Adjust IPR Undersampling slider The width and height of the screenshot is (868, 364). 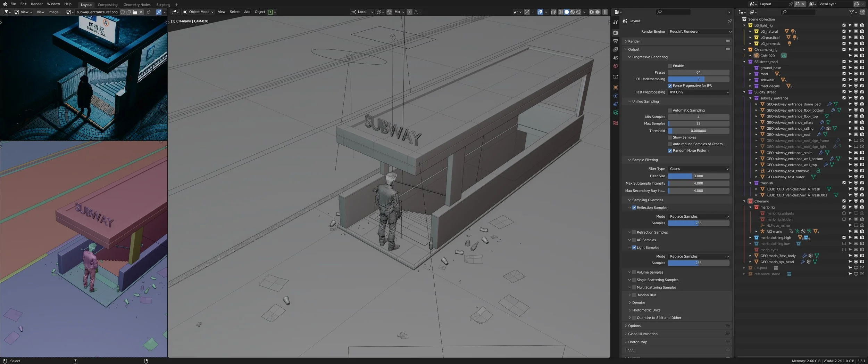click(x=699, y=79)
